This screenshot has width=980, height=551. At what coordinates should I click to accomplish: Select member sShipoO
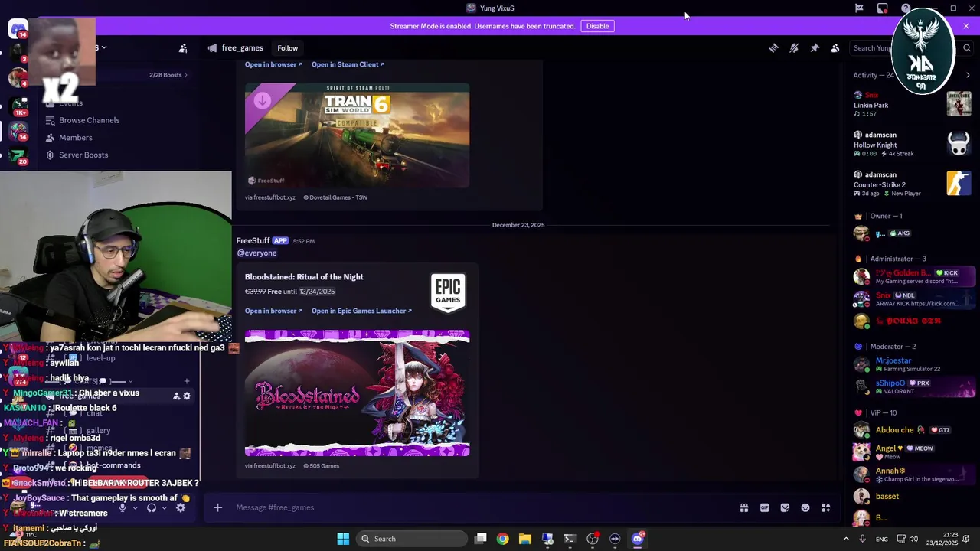(913, 386)
